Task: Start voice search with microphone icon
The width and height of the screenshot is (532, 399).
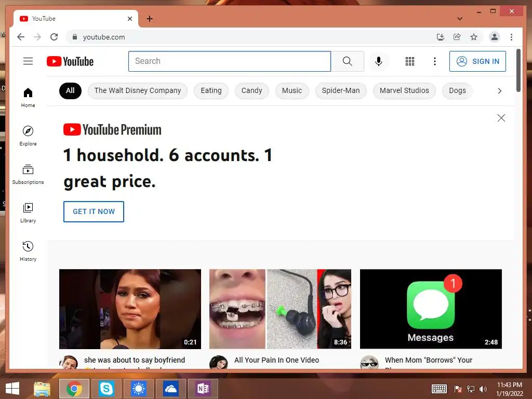Action: [x=379, y=61]
